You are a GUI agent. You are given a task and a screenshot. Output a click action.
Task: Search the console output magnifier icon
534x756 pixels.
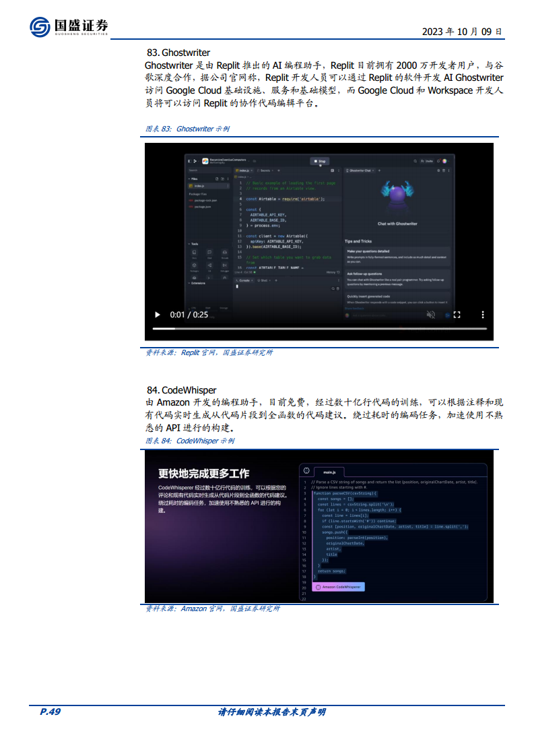point(333,289)
